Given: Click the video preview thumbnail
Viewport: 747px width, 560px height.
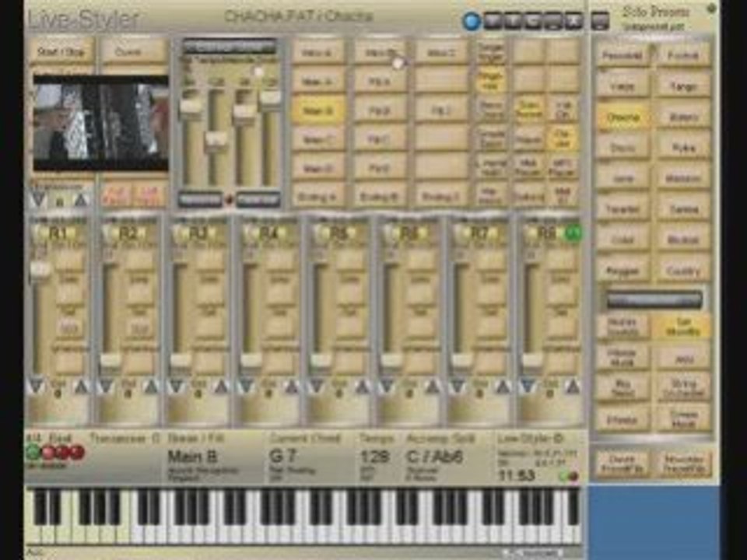Looking at the screenshot, I should pyautogui.click(x=101, y=123).
